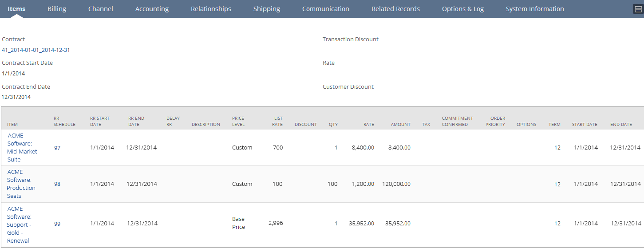
Task: Select list rate 700 cell
Action: 278,148
